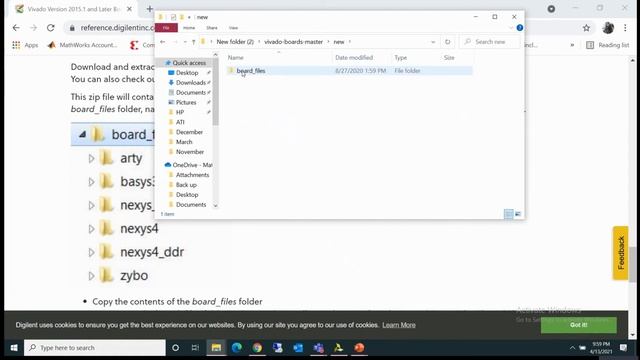Open Chrome Apps shortcut
640x360 pixels.
pos(25,45)
